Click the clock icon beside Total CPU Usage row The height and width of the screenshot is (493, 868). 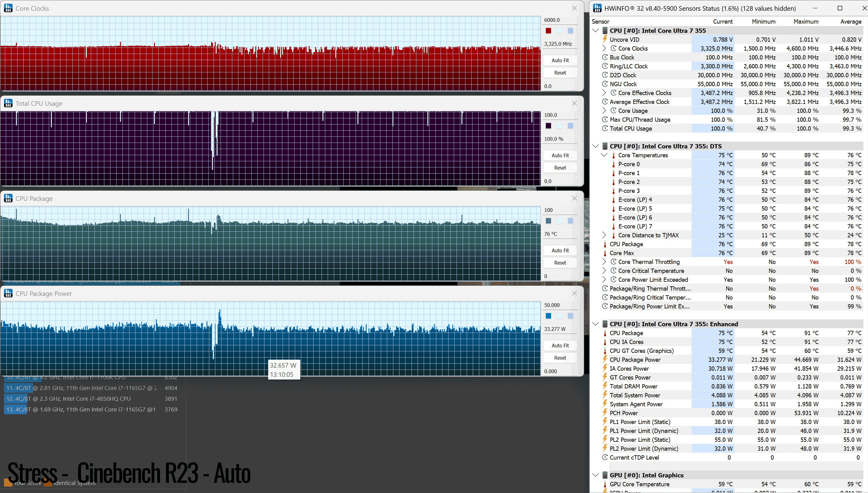[605, 128]
